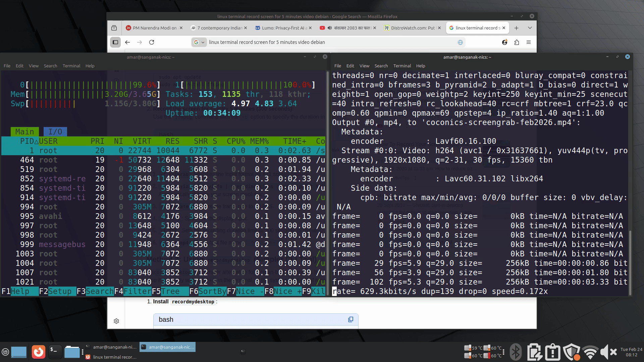The width and height of the screenshot is (644, 362).
Task: Click F5 Tree button in htop
Action: 170,291
